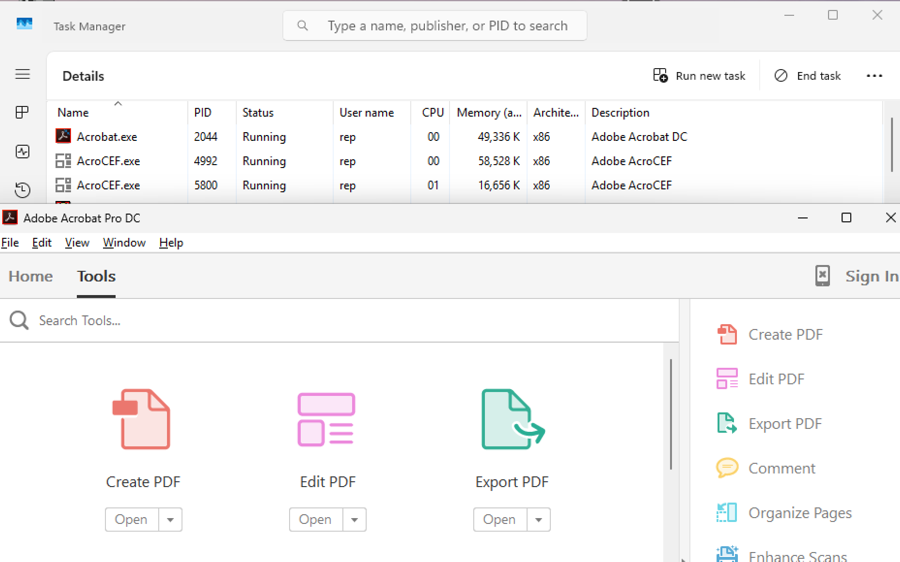Click the Search Tools magnifier icon
Screen dimensions: 900x562
click(19, 320)
